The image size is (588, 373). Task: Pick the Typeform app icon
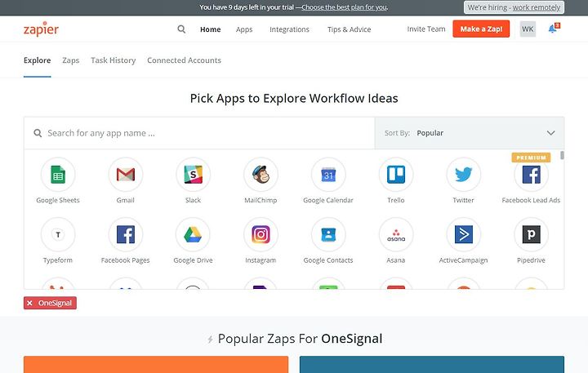(58, 234)
